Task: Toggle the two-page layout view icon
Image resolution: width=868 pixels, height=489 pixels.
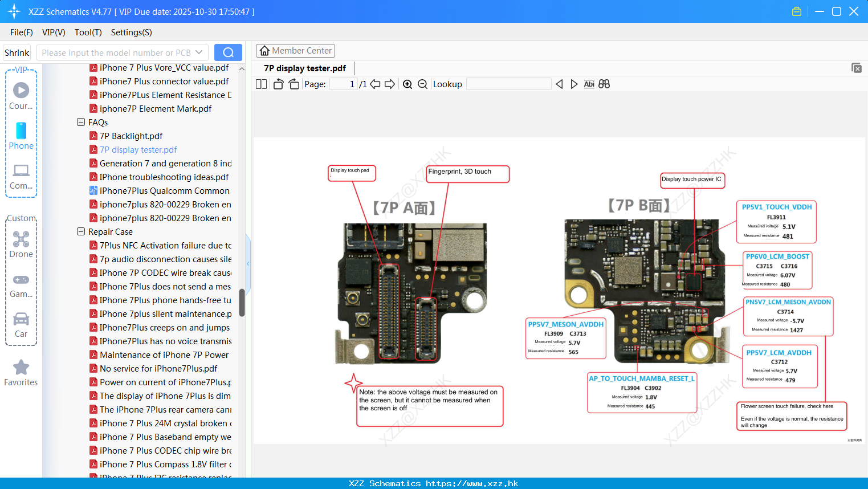Action: [x=261, y=84]
